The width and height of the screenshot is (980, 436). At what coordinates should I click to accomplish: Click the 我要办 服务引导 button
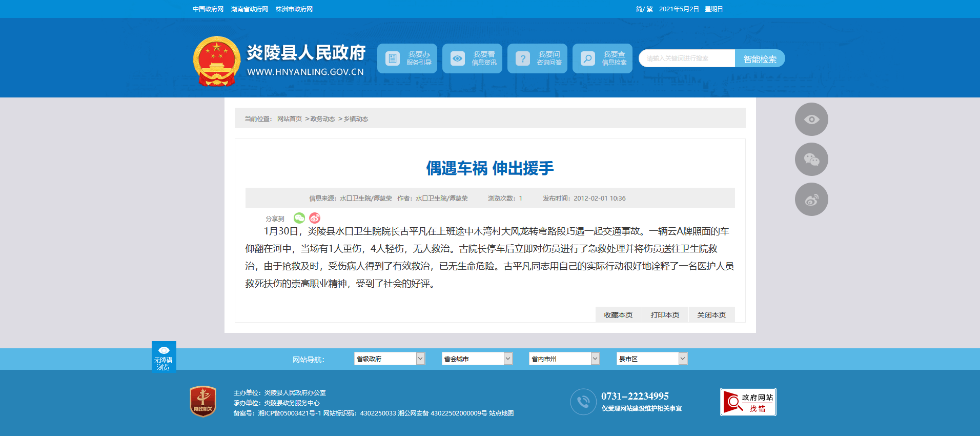pyautogui.click(x=407, y=58)
